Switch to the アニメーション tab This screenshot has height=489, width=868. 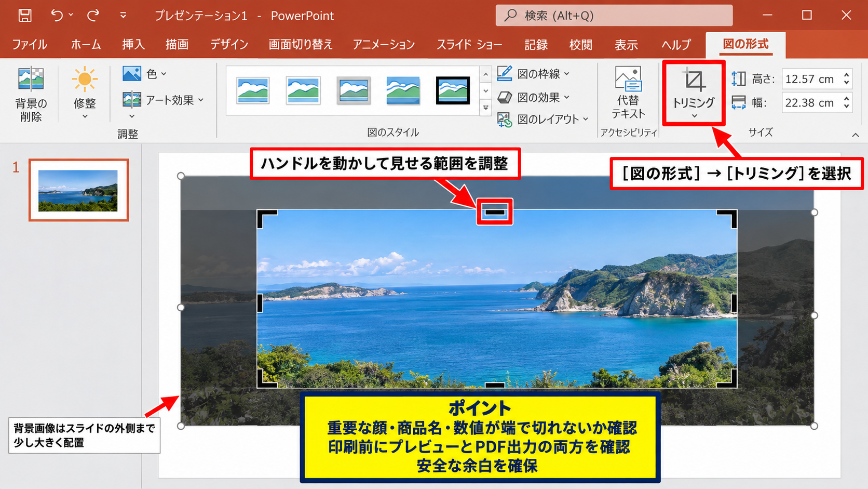pyautogui.click(x=384, y=45)
